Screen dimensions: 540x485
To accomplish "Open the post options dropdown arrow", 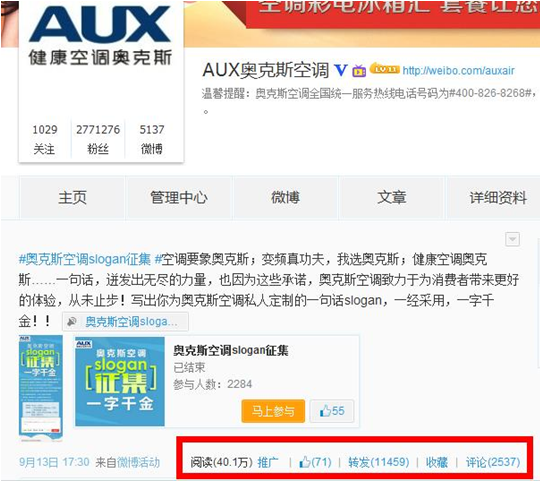I will 512,239.
